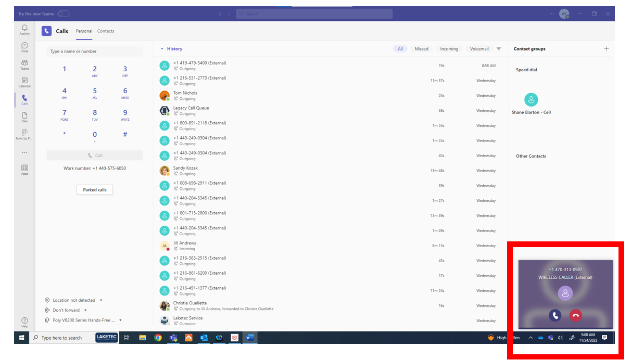Viewport: 644px width, 360px height.
Task: Decline the incoming call from WIRELESS CALLER
Action: (x=575, y=315)
